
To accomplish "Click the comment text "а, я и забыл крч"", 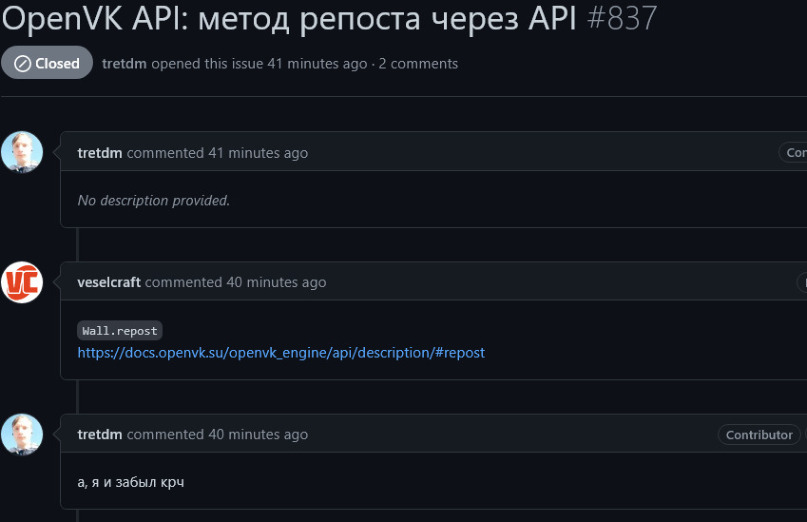I will pos(131,482).
